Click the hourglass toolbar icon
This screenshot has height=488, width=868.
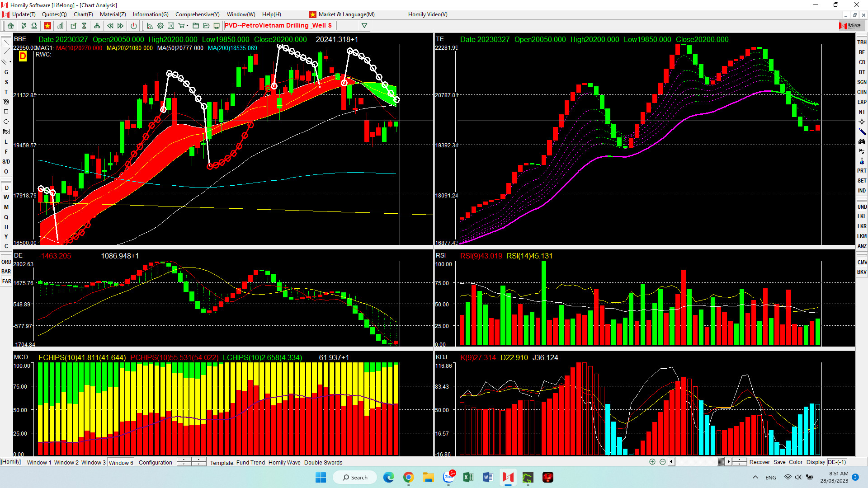(x=84, y=26)
